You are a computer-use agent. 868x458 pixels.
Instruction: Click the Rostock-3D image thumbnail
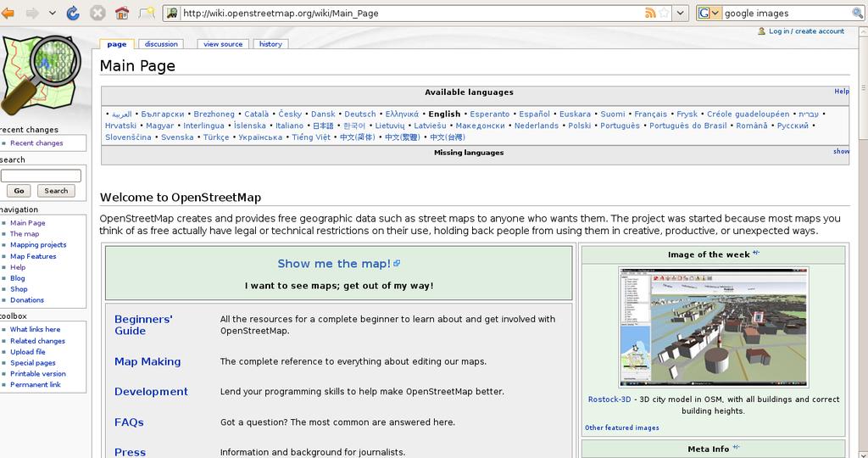(713, 327)
